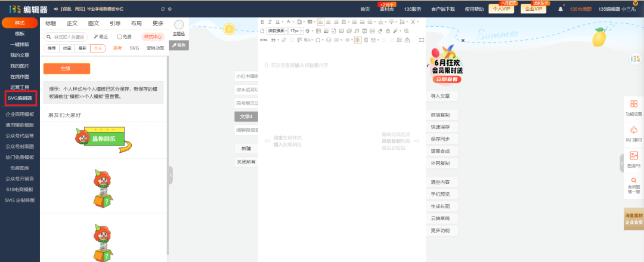Insert multiple images
The image size is (644, 262).
point(349,31)
